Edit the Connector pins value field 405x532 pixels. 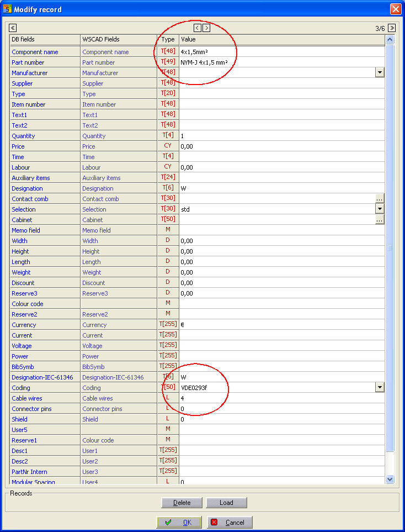(282, 409)
